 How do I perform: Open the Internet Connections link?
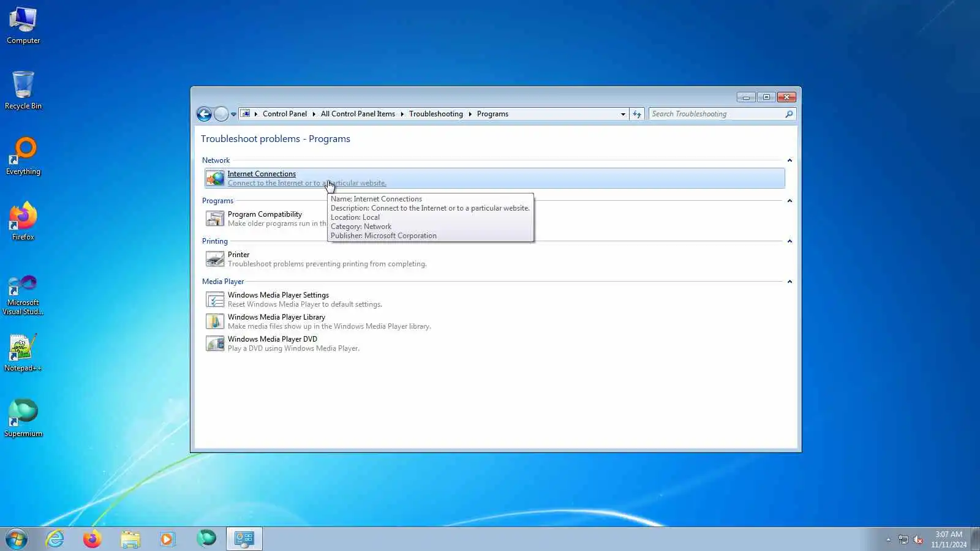pos(262,174)
